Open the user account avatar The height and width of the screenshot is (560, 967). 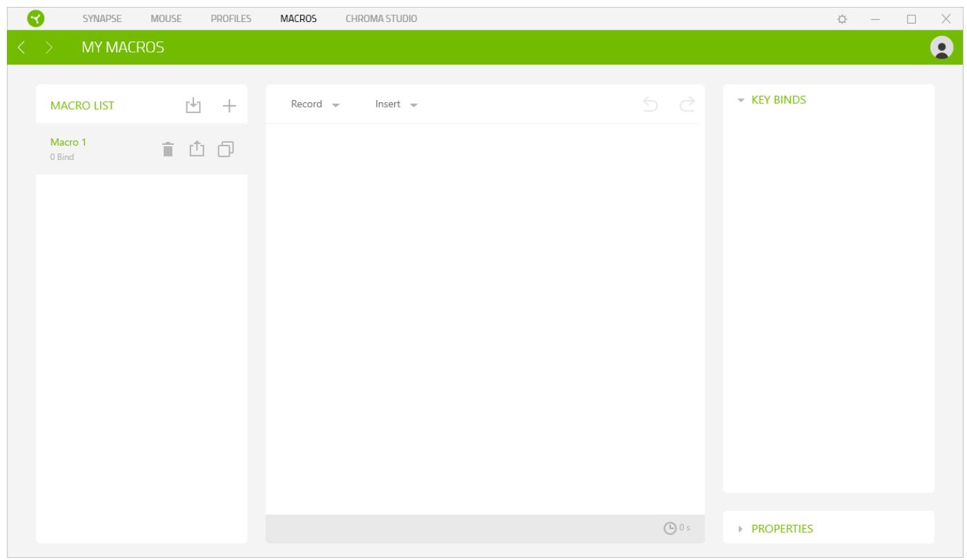pos(941,47)
